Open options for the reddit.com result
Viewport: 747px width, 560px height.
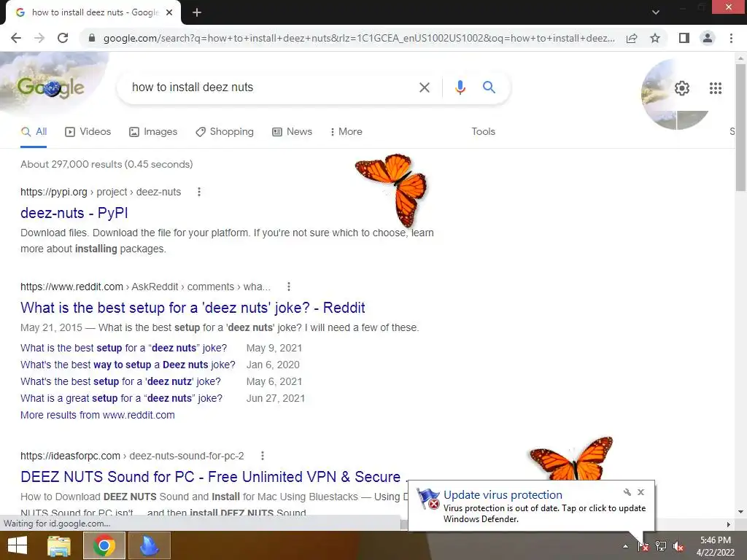point(289,287)
